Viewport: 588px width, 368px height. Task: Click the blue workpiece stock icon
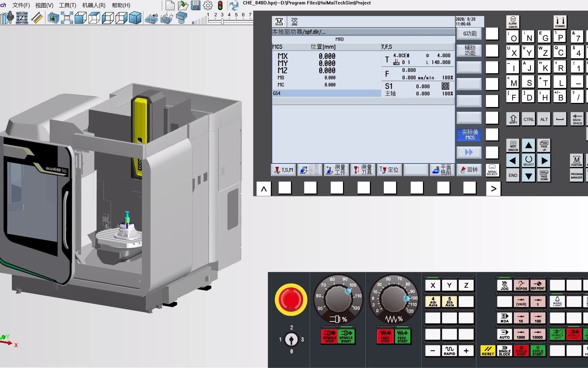[x=181, y=18]
